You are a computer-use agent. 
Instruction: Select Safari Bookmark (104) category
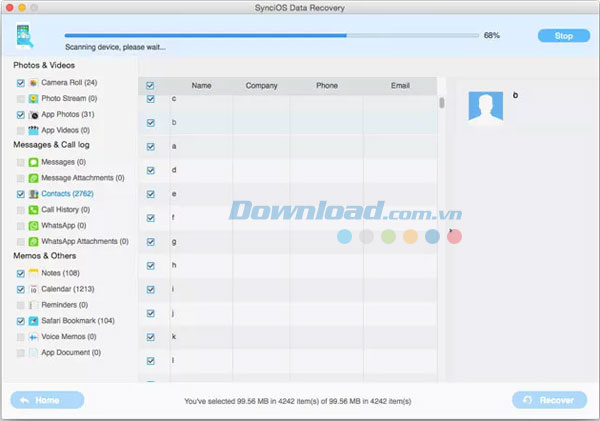pos(78,321)
